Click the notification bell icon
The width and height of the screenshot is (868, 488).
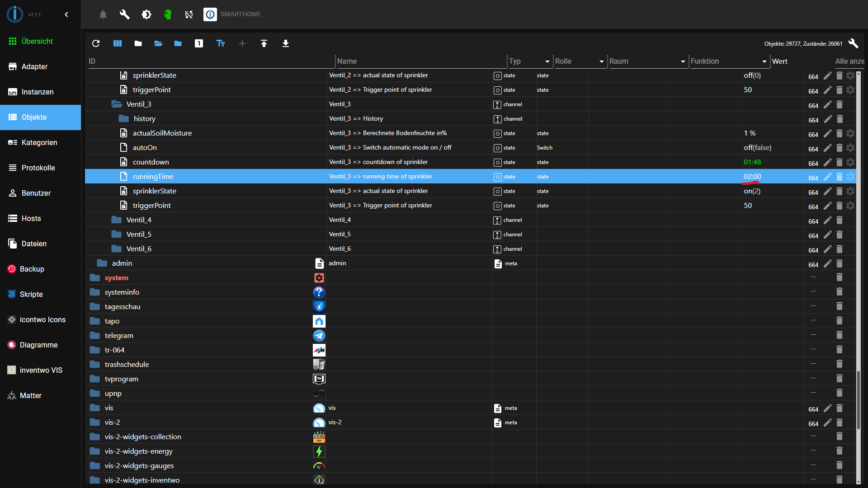point(103,14)
